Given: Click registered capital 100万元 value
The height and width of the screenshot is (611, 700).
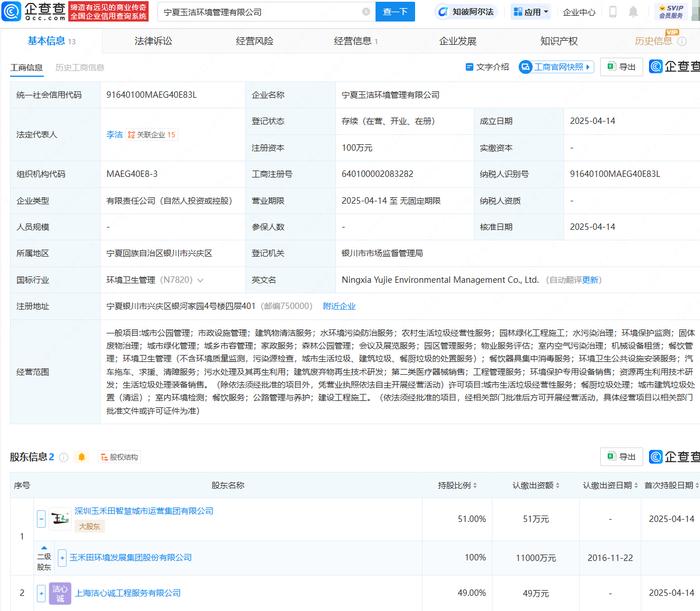Looking at the screenshot, I should point(357,148).
